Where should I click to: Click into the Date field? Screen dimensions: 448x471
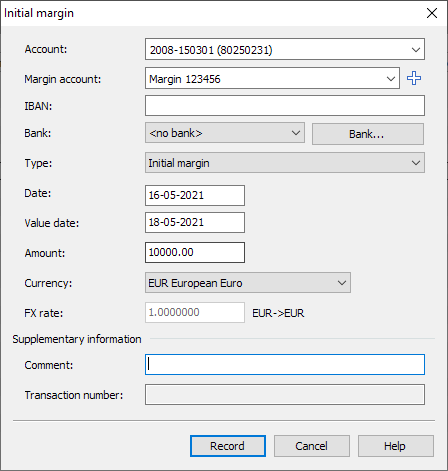coord(195,195)
